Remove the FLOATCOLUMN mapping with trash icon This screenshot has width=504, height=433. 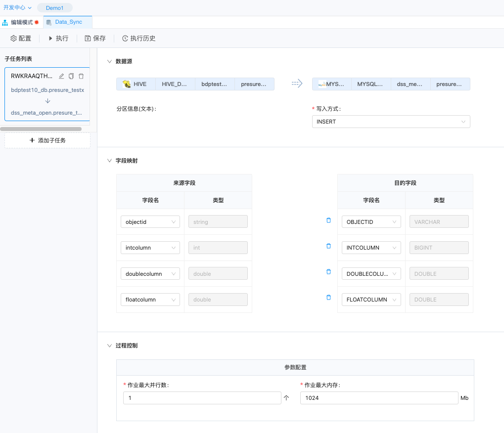pos(328,298)
